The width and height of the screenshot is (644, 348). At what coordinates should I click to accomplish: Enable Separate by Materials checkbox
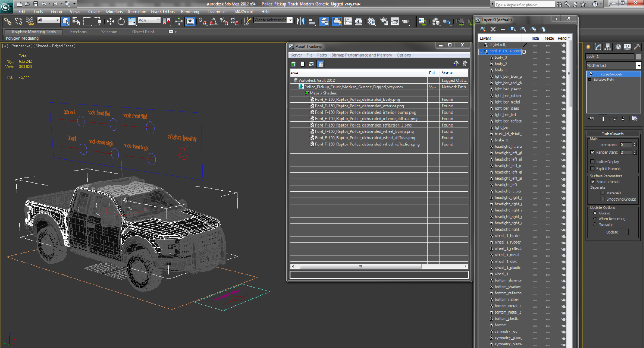coord(603,193)
